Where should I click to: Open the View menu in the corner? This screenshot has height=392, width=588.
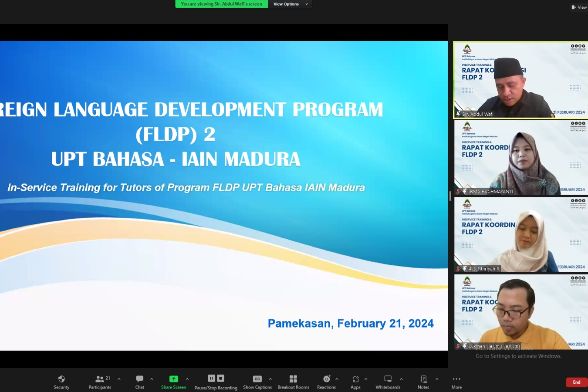[579, 7]
